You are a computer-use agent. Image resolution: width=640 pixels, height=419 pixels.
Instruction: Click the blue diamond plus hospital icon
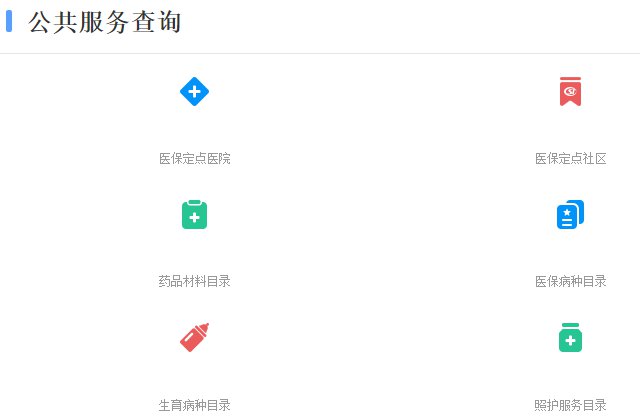[x=194, y=91]
